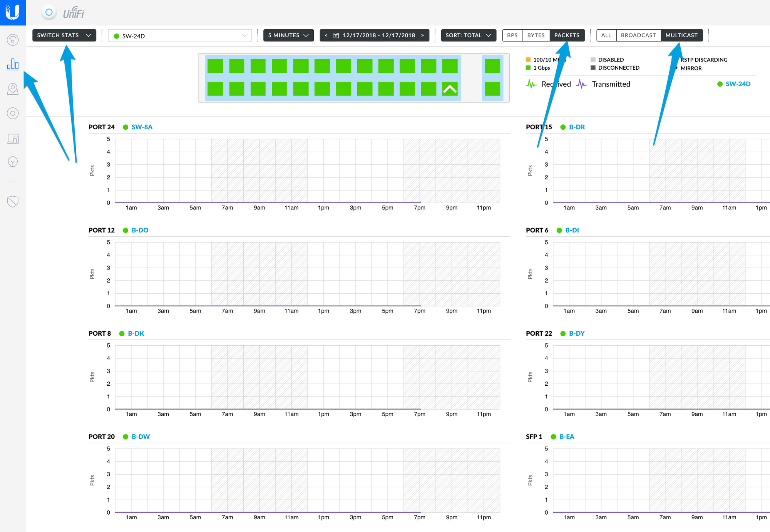Open the 12/17/2018 date range picker
Image resolution: width=770 pixels, height=532 pixels.
pyautogui.click(x=379, y=35)
